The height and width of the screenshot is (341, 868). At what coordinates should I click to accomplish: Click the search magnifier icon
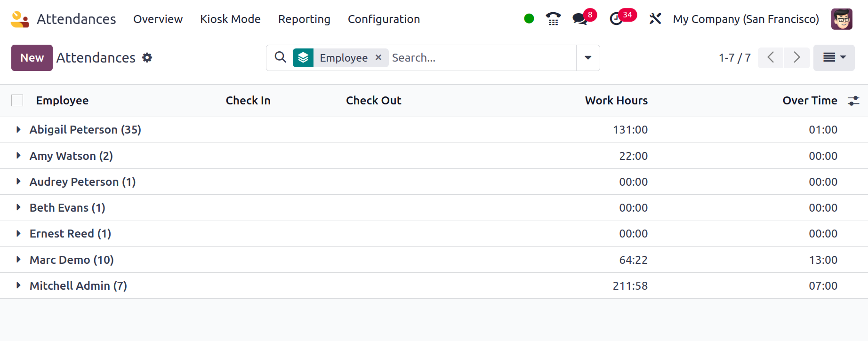[x=281, y=57]
